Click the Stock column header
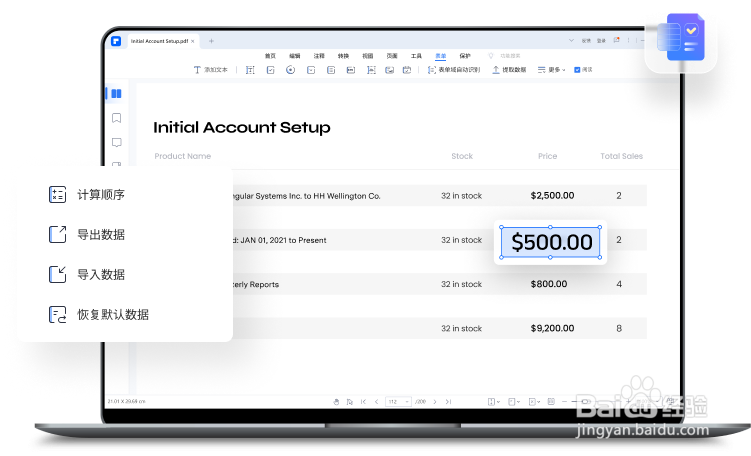This screenshot has height=456, width=751. pyautogui.click(x=462, y=156)
